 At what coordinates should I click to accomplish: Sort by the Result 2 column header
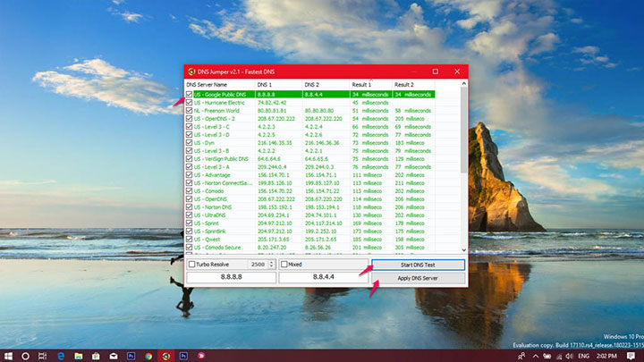pyautogui.click(x=413, y=85)
